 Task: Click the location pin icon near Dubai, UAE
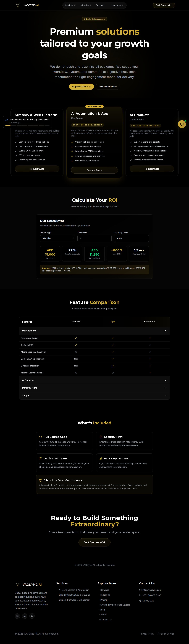click(140, 601)
